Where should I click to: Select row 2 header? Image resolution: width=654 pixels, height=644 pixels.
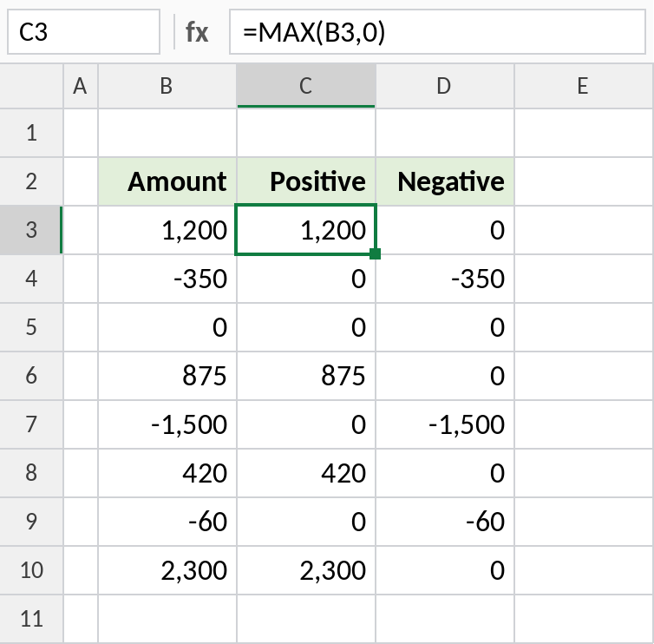31,181
